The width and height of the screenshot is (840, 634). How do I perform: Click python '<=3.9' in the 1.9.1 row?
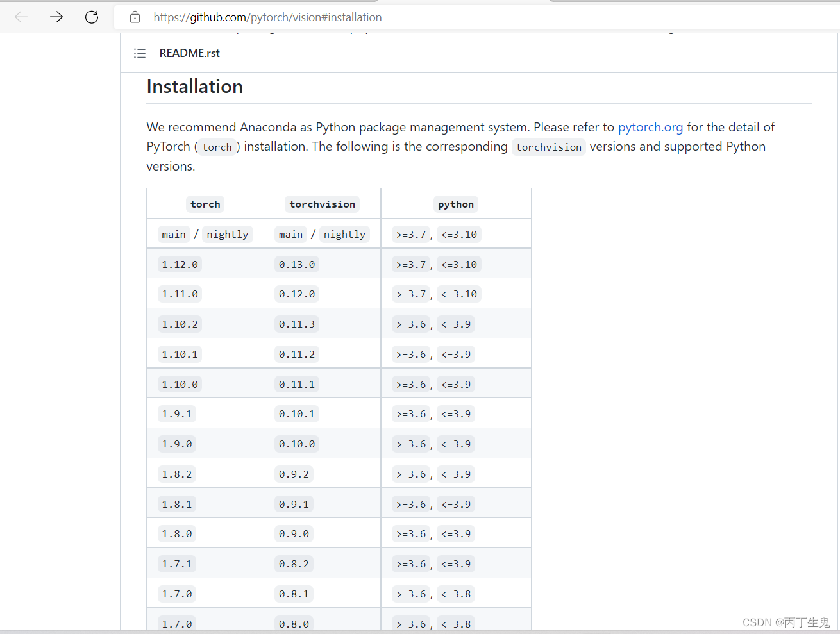(x=456, y=414)
